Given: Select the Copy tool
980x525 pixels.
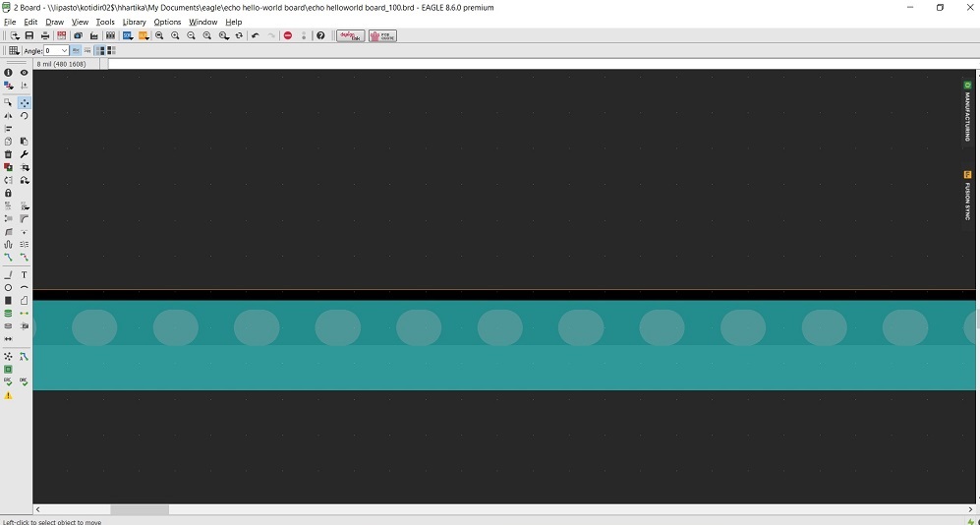Looking at the screenshot, I should point(8,142).
